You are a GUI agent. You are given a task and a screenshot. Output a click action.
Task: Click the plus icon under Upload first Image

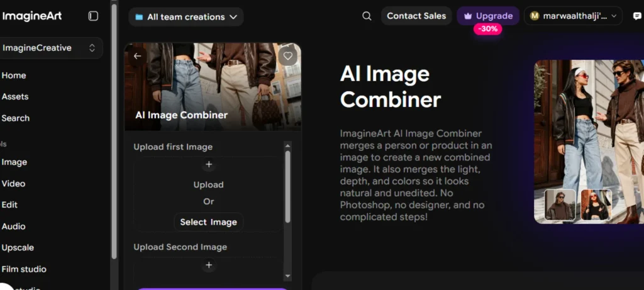[x=209, y=164]
